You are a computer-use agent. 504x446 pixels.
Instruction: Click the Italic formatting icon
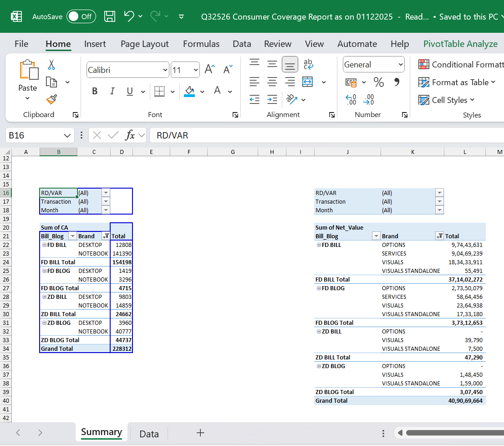tap(112, 91)
